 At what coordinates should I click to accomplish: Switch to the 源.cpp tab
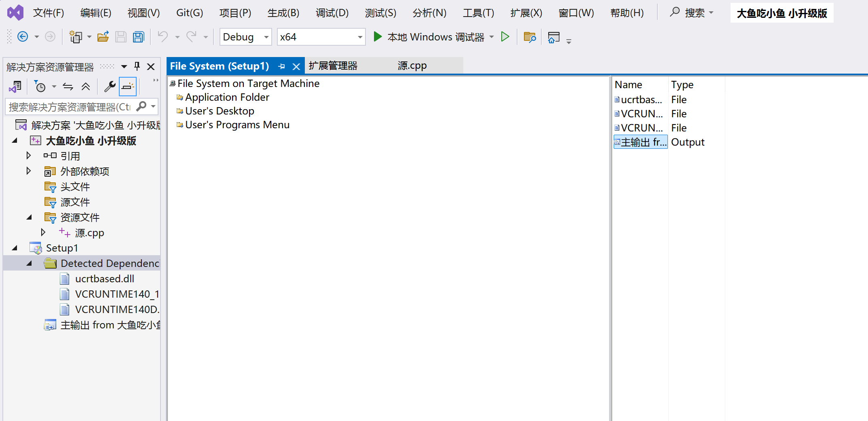(412, 66)
